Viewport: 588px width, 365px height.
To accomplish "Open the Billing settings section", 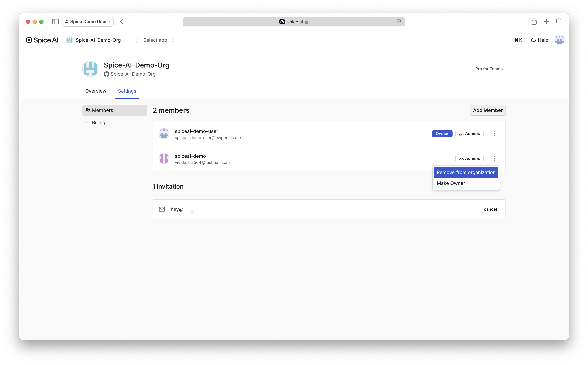I will [98, 123].
